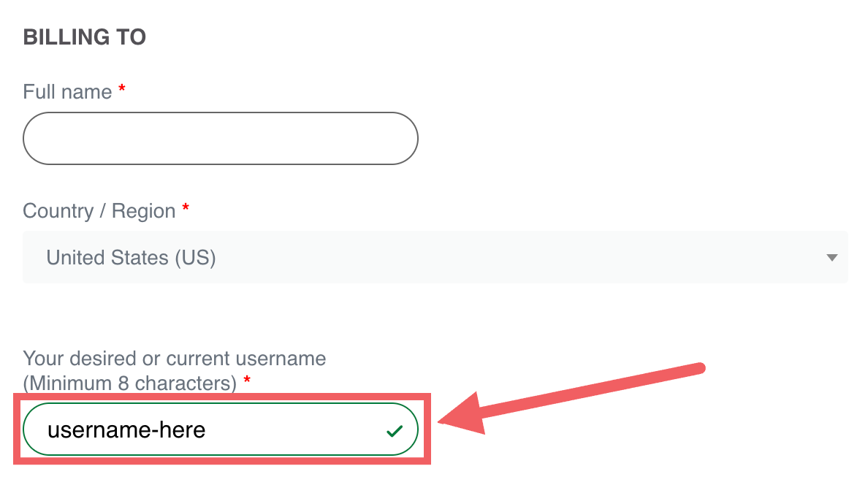This screenshot has width=868, height=485.
Task: Click the word 'Region' in the label
Action: tap(143, 211)
